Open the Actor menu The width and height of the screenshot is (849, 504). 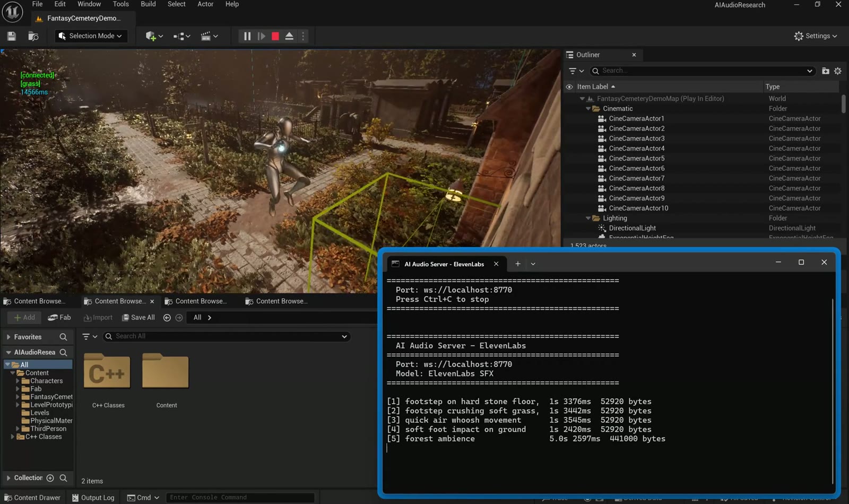[205, 4]
